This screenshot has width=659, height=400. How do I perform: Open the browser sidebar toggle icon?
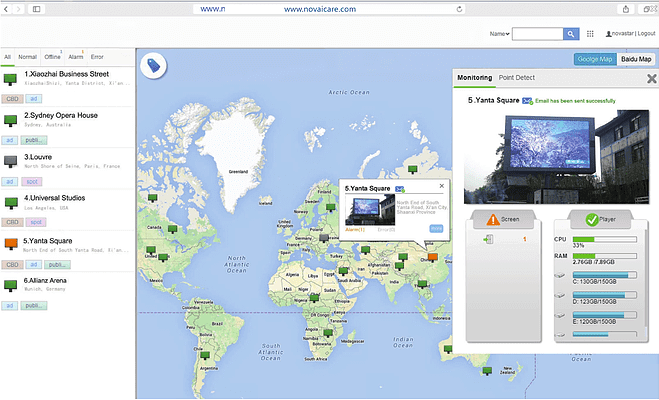(37, 8)
